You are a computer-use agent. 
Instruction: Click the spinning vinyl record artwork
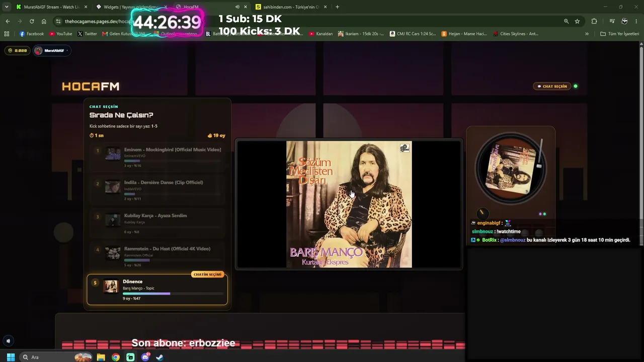[x=510, y=168]
